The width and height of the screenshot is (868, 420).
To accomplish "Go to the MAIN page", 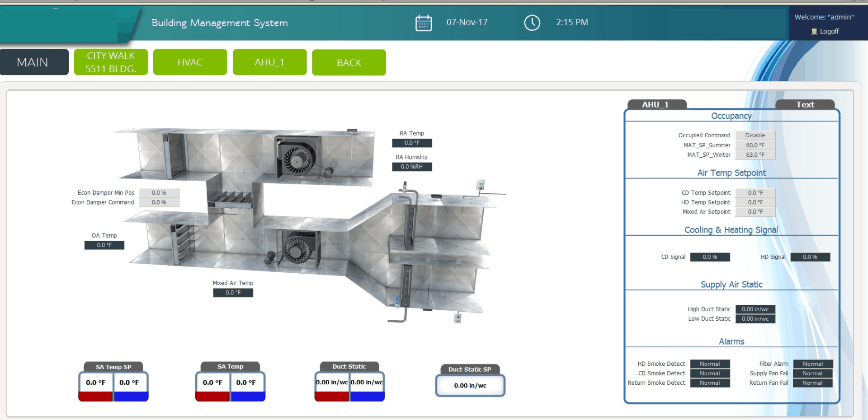I will [33, 62].
